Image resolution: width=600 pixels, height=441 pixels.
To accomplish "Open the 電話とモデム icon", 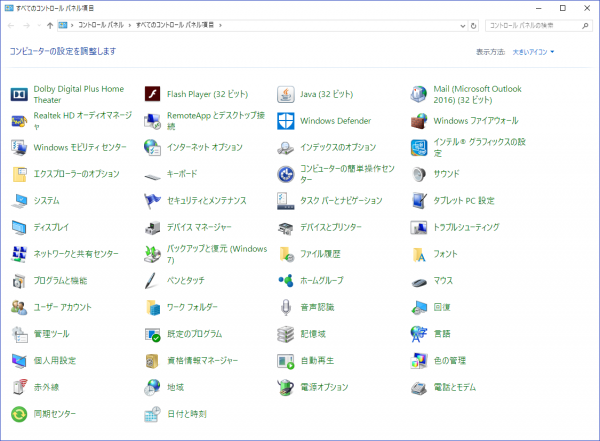I will pyautogui.click(x=419, y=387).
